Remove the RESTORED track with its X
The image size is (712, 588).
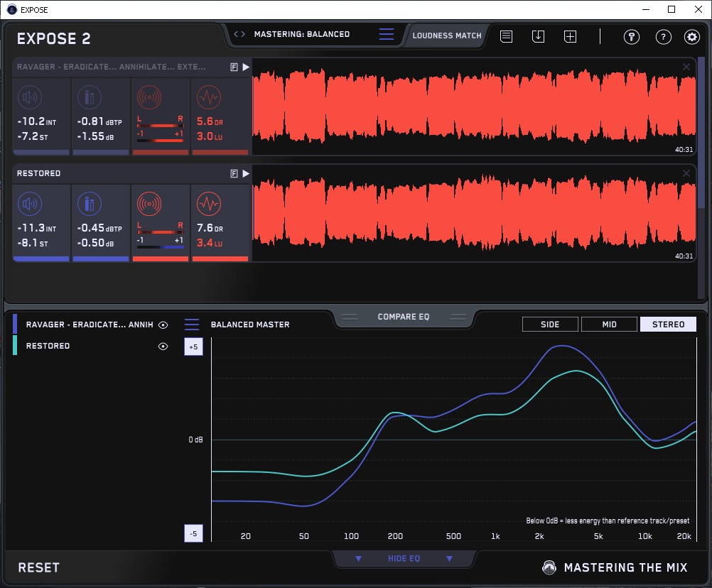coord(686,173)
